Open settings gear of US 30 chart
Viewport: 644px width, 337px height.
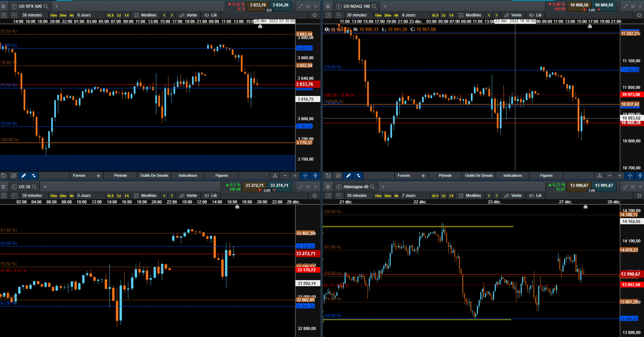click(314, 196)
